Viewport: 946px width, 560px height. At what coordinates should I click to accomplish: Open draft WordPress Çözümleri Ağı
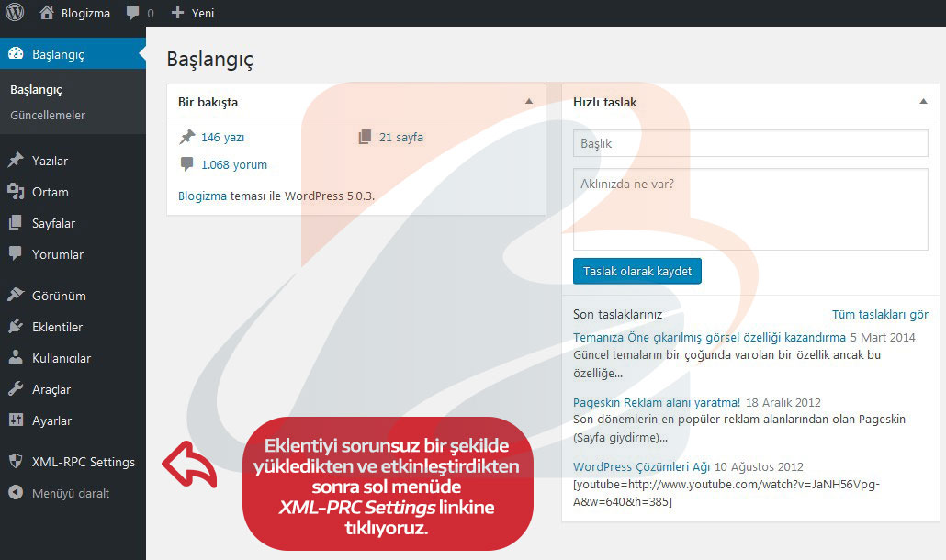pos(641,466)
